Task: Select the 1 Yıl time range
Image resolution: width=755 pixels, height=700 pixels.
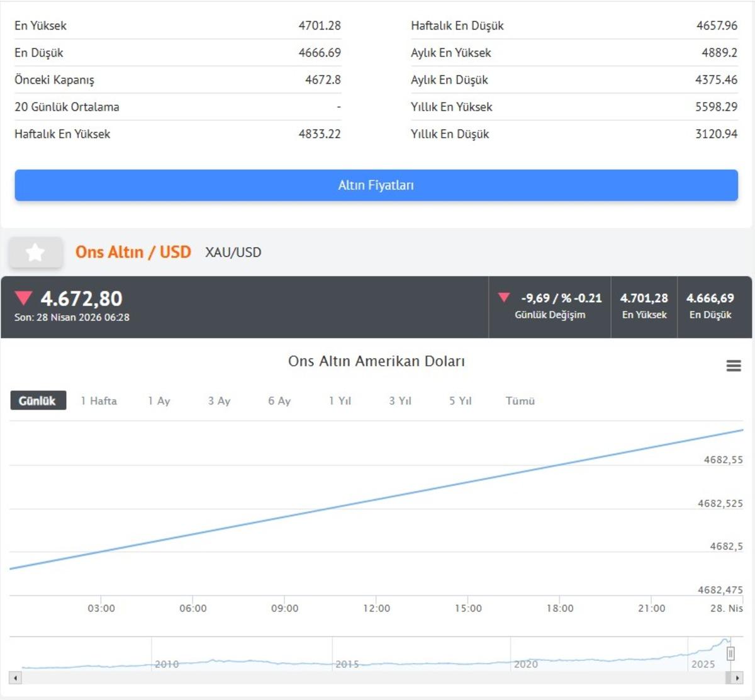Action: (340, 401)
